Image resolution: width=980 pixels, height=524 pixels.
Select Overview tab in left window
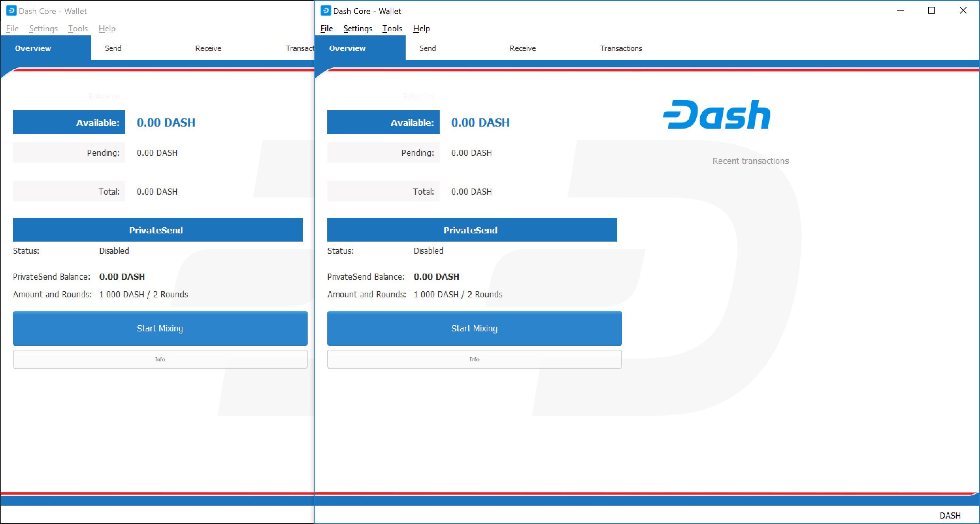(33, 48)
